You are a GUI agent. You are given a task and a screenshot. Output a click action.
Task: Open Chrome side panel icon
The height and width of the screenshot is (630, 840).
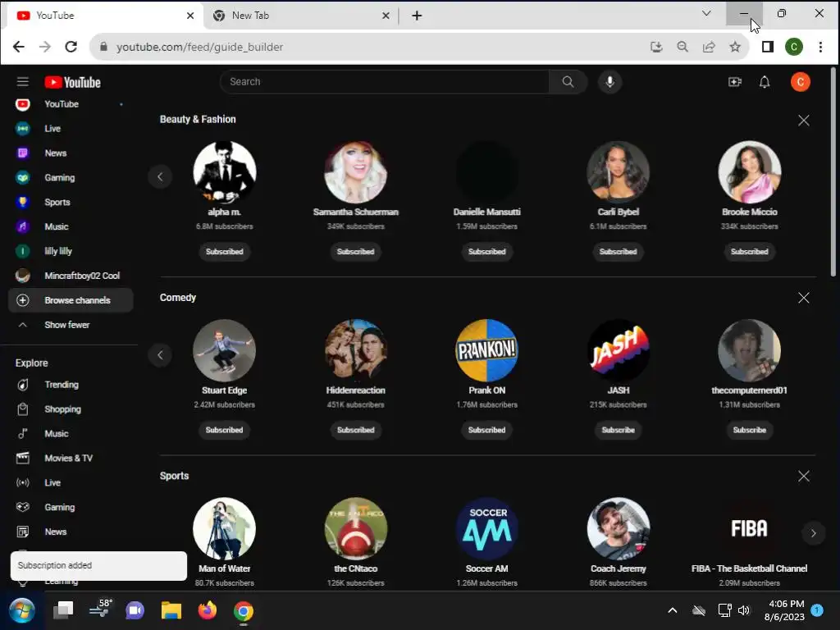click(767, 47)
